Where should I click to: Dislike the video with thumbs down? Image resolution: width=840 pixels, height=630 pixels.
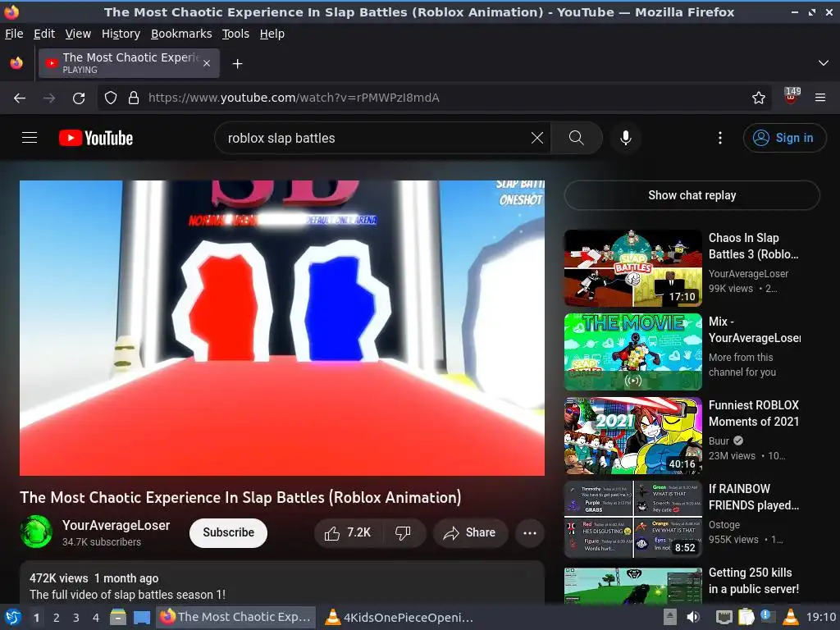pos(403,532)
